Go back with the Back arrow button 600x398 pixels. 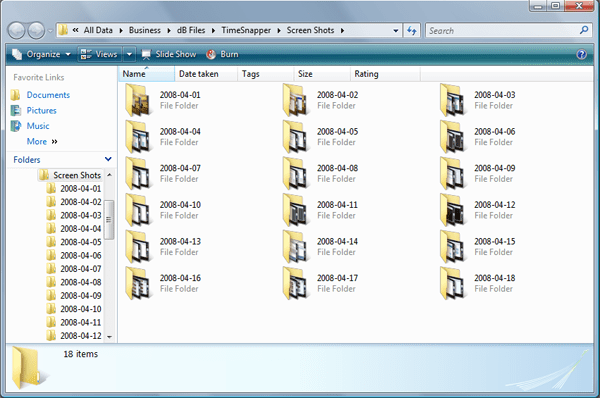point(16,30)
